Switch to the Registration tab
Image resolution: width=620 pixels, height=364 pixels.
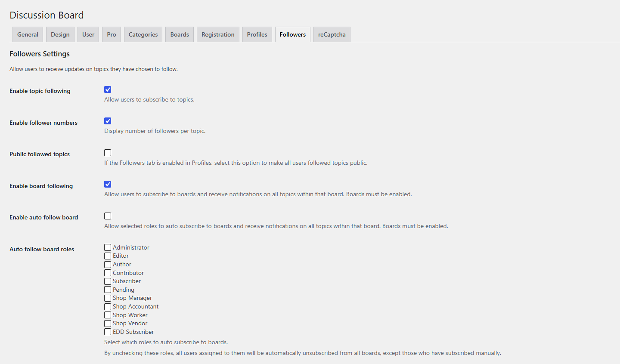(x=218, y=34)
